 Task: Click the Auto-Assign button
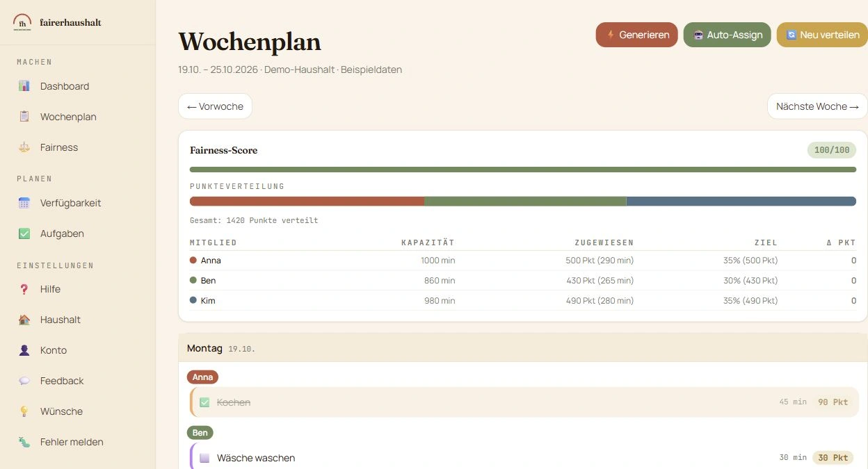pos(727,35)
